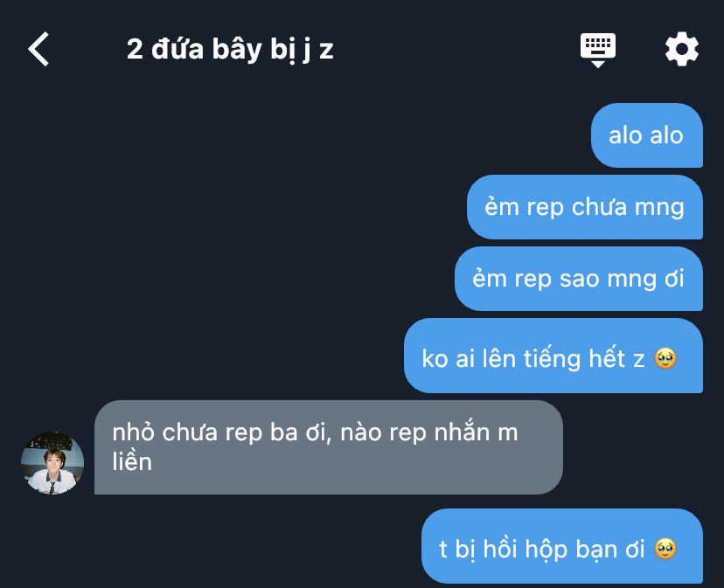Select the "ẻm rep chưa mng" message
This screenshot has height=588, width=724.
[x=585, y=207]
